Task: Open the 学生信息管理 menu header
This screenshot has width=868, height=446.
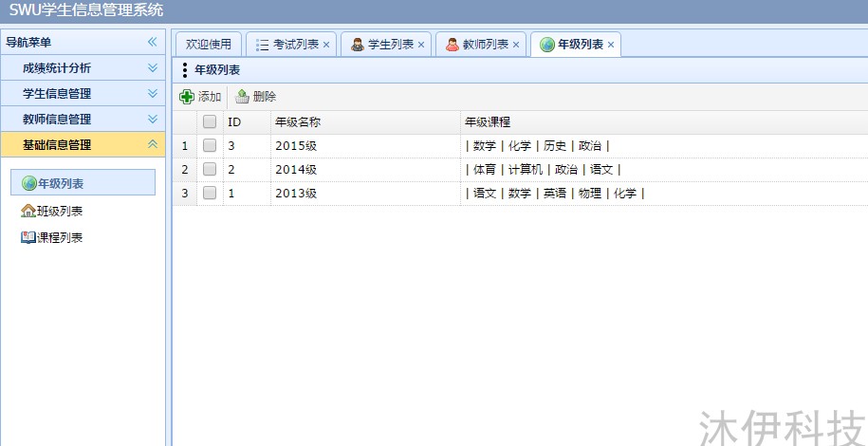Action: click(x=83, y=93)
